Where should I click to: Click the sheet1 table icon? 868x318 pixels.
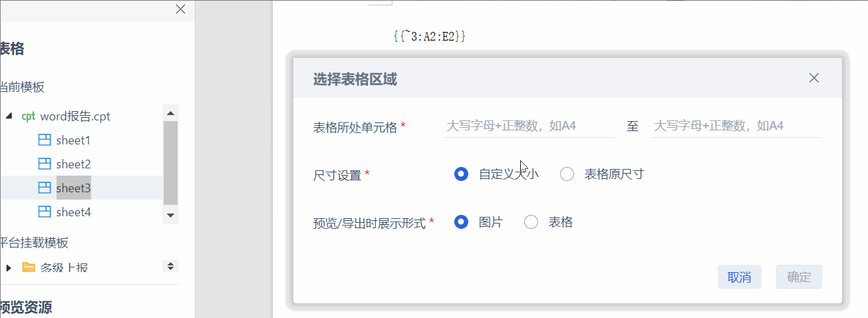[45, 140]
